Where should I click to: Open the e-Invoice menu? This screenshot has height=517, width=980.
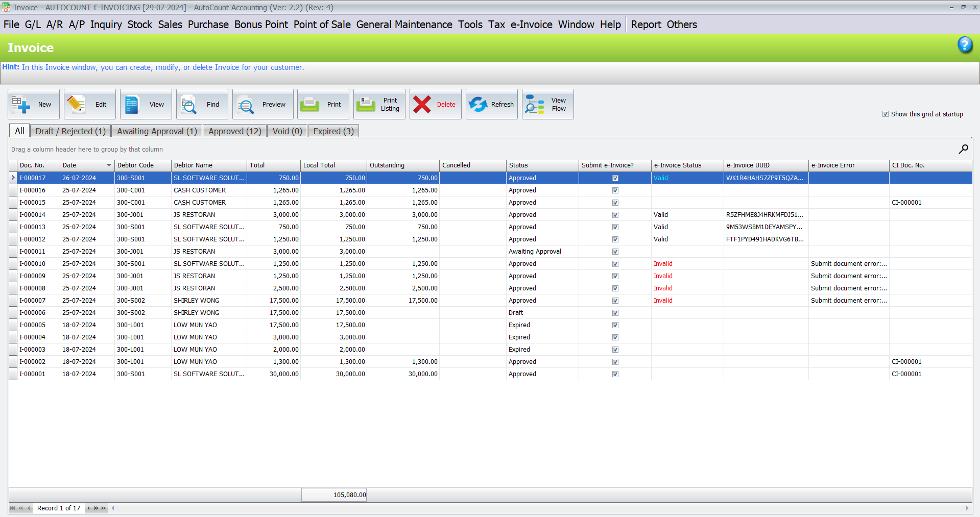531,24
